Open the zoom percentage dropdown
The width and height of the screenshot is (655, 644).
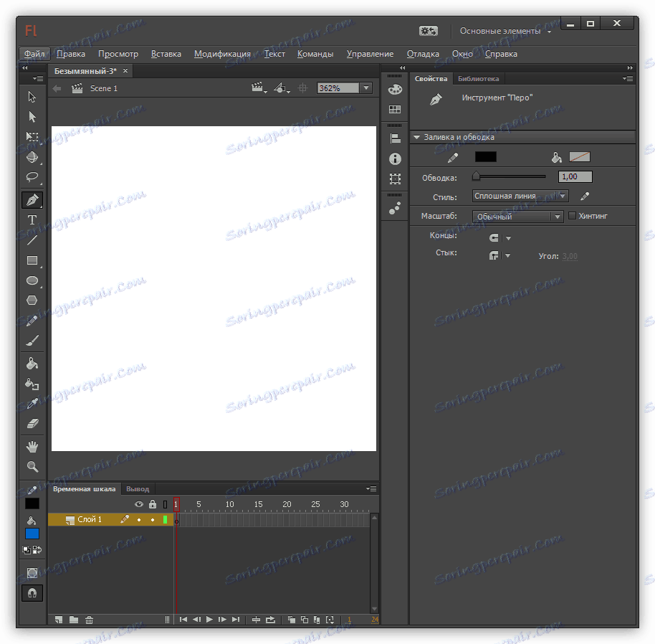click(x=366, y=87)
